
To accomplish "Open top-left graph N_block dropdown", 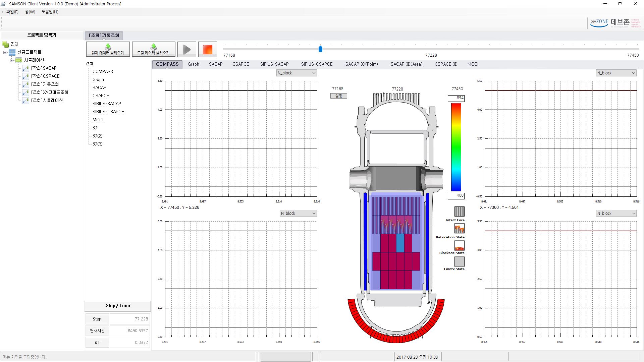I will [x=297, y=73].
